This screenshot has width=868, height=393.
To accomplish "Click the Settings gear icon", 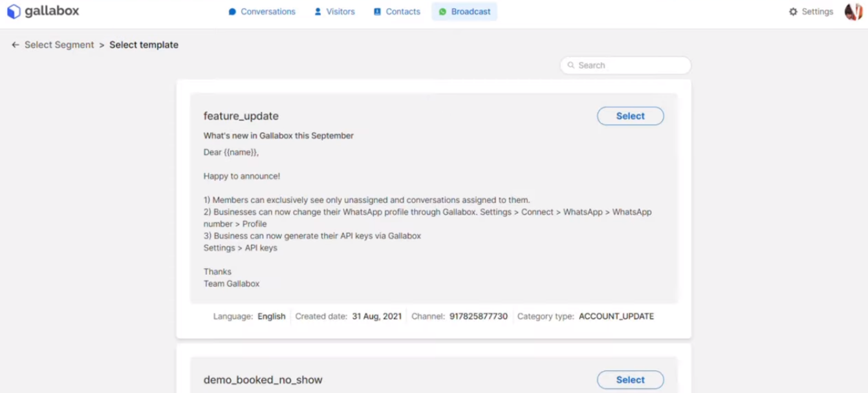I will pyautogui.click(x=793, y=12).
